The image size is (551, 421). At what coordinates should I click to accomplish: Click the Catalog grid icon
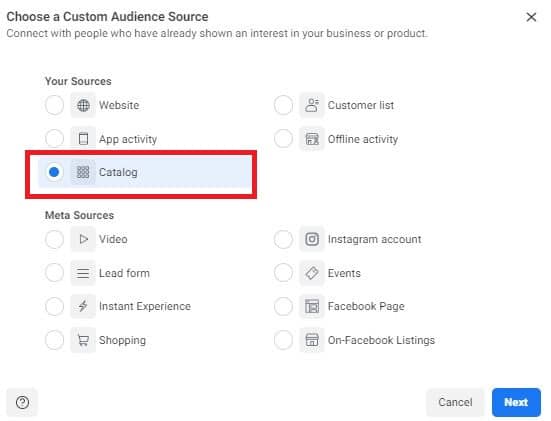tap(83, 172)
